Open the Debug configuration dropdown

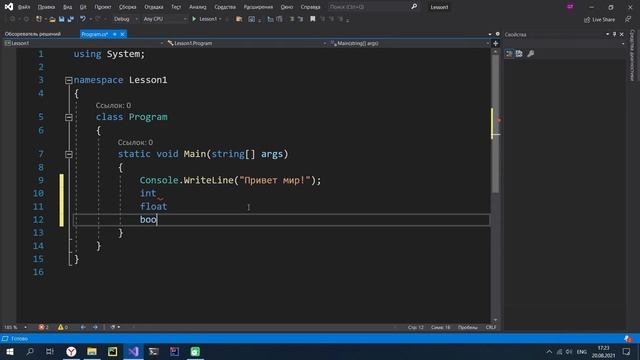coord(126,19)
